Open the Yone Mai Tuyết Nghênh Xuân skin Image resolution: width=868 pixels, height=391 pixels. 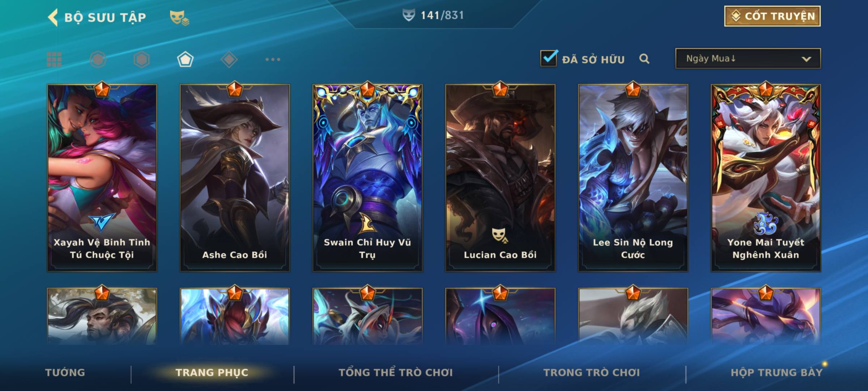point(766,177)
